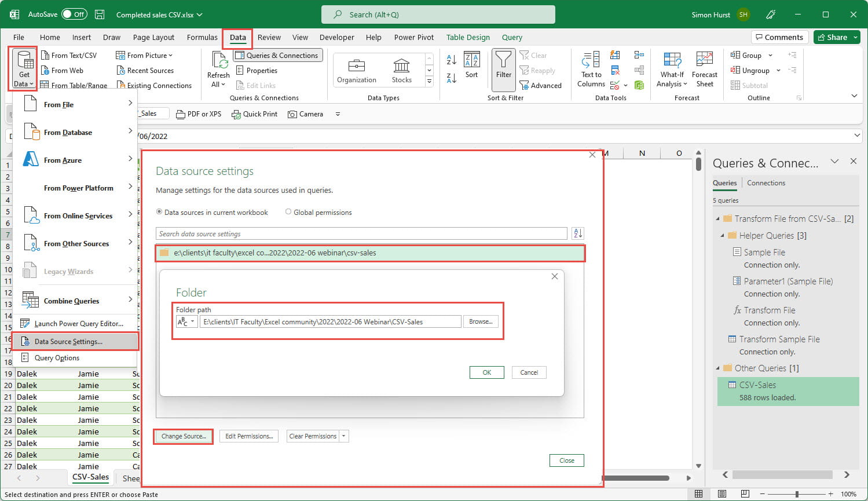This screenshot has height=501, width=868.
Task: Open the Clear Permissions dropdown arrow
Action: pyautogui.click(x=345, y=436)
